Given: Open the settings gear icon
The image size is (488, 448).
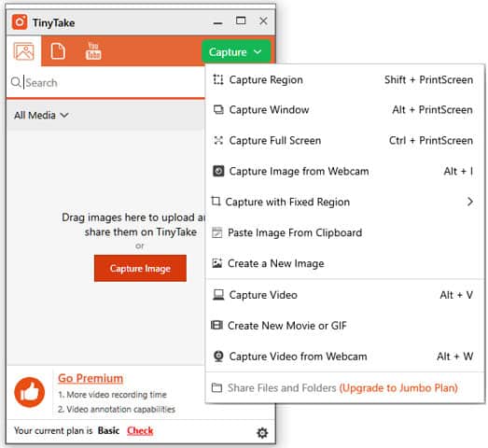Looking at the screenshot, I should click(262, 433).
